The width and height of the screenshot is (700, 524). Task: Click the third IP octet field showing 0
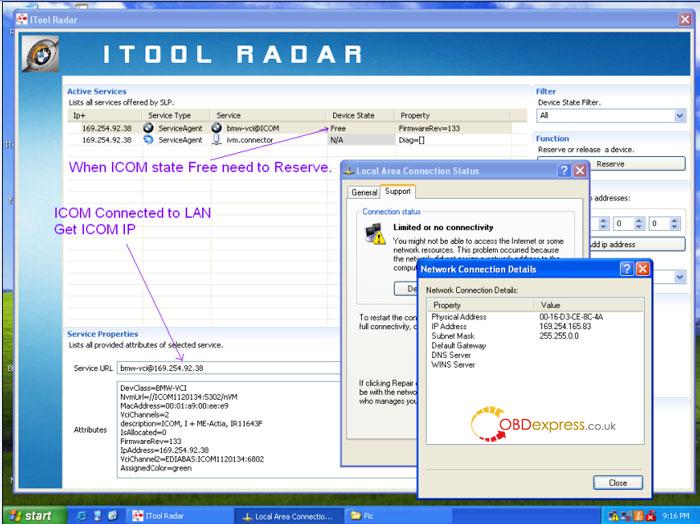click(x=623, y=223)
